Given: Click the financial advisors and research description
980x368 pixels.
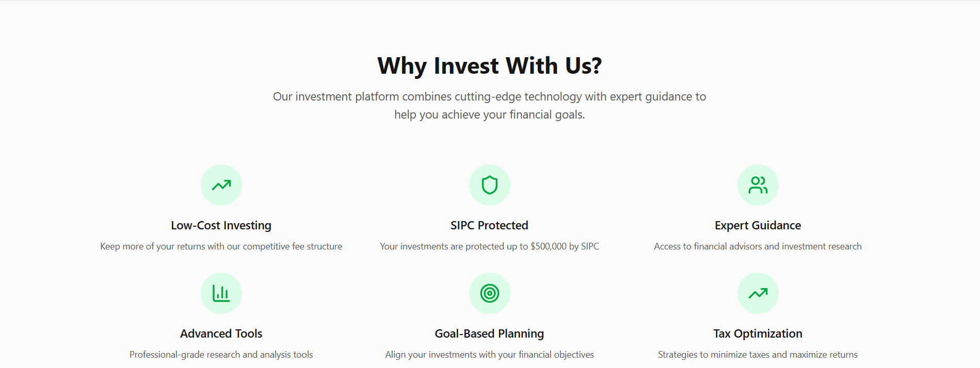Looking at the screenshot, I should [758, 246].
